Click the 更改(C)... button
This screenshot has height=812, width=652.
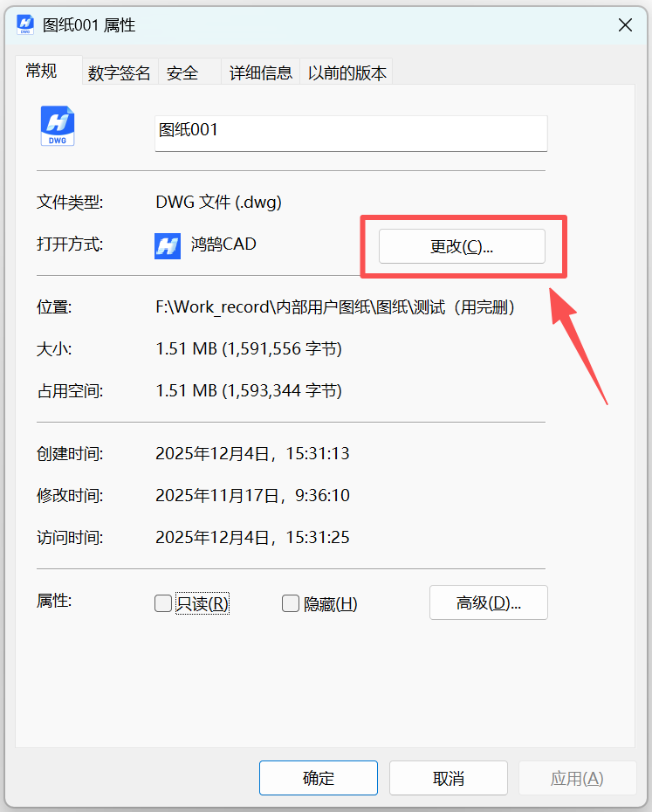462,247
